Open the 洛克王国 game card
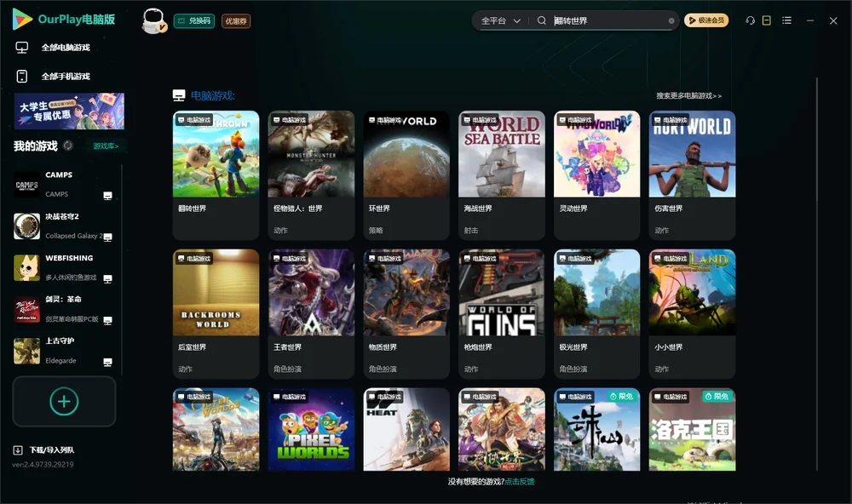The image size is (852, 504). 692,429
